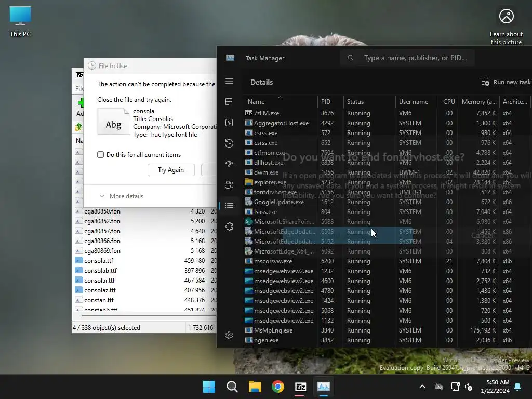Sort processes by Memory column

[x=478, y=101]
